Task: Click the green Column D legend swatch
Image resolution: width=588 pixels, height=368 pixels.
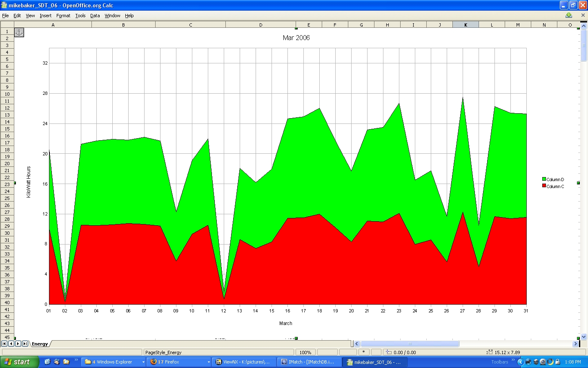Action: [544, 179]
